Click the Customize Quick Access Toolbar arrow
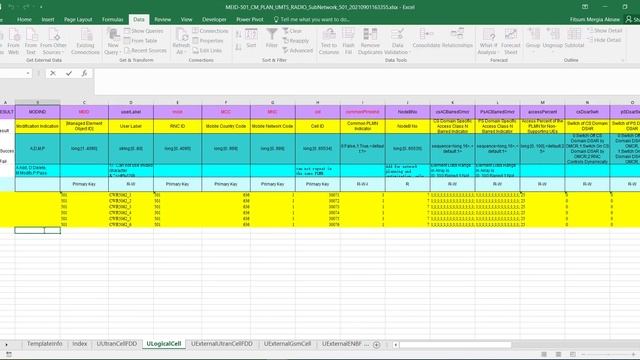This screenshot has height=360, width=640. coord(41,7)
